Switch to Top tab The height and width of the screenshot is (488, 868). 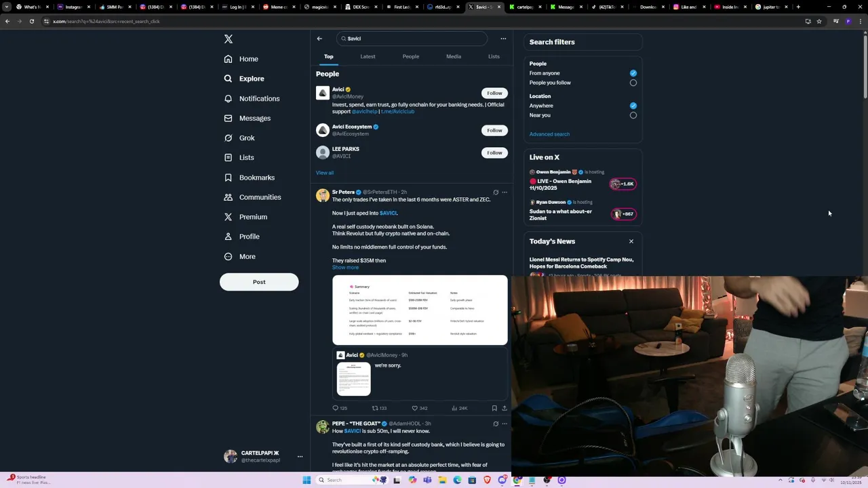[x=328, y=56]
